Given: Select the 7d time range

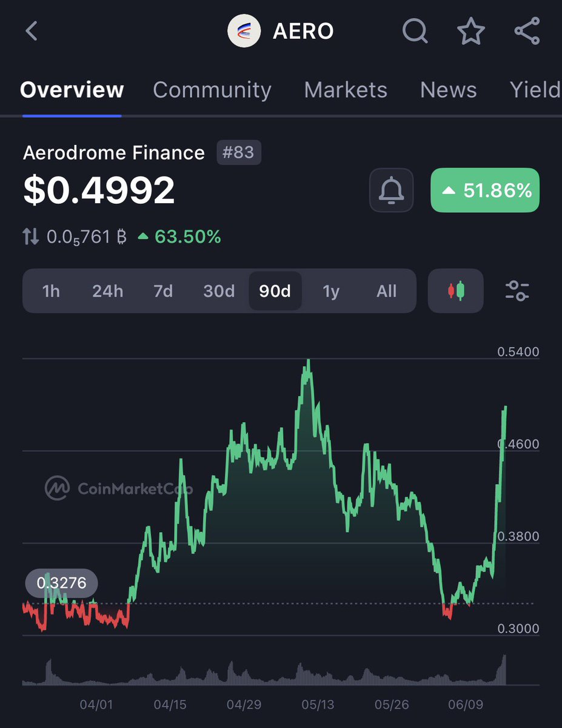Looking at the screenshot, I should click(163, 291).
